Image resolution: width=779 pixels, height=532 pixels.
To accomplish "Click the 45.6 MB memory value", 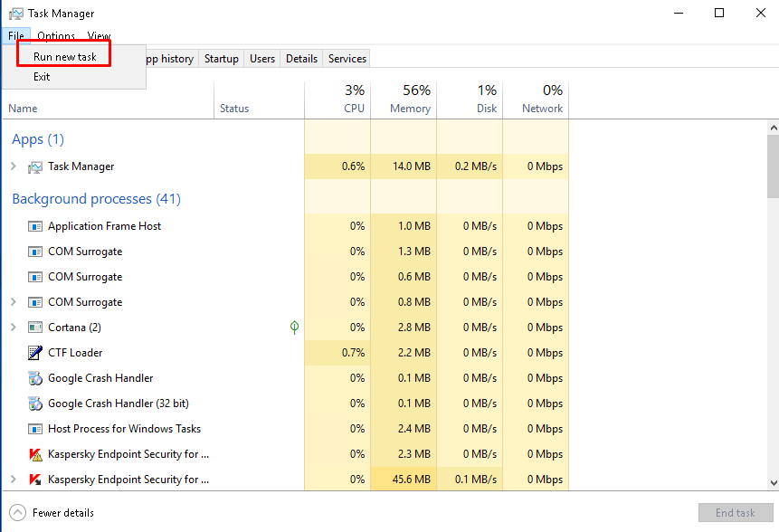I will pyautogui.click(x=412, y=480).
